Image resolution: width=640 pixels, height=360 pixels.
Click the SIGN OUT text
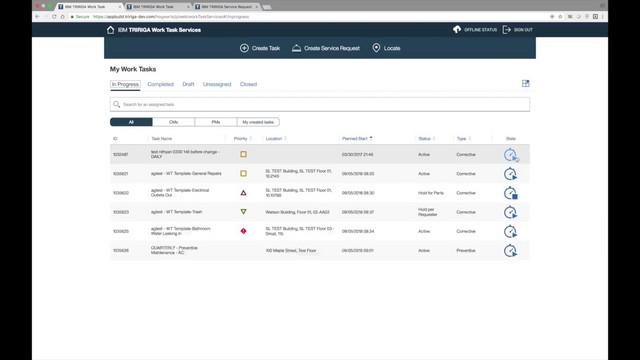tap(523, 30)
